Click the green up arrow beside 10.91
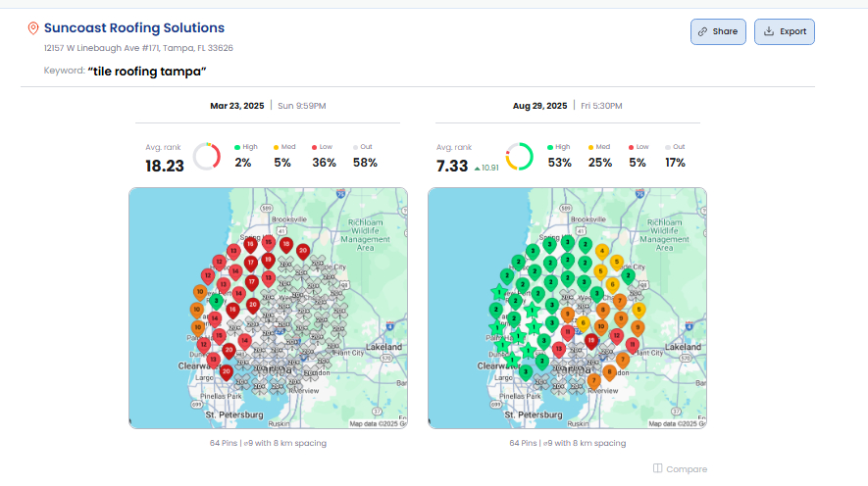 click(x=477, y=168)
